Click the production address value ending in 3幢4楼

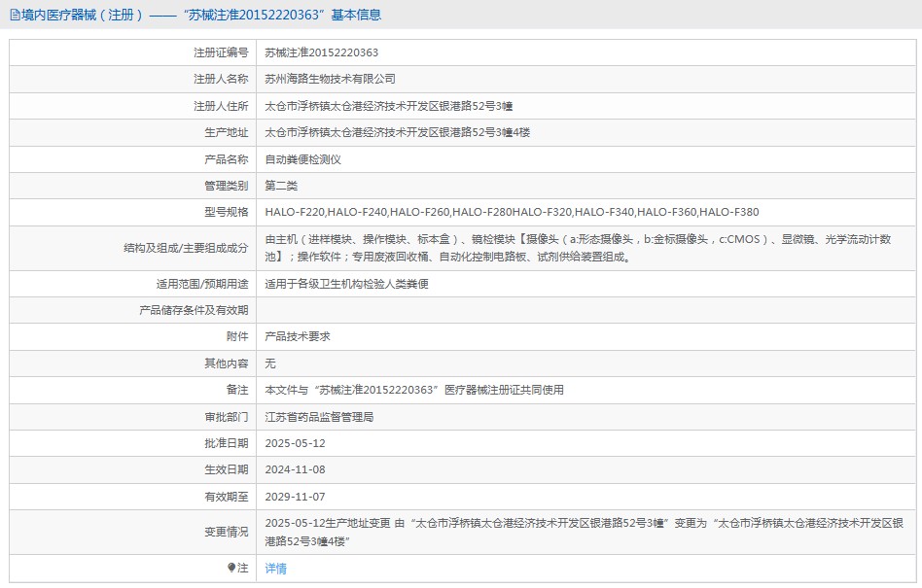[398, 132]
